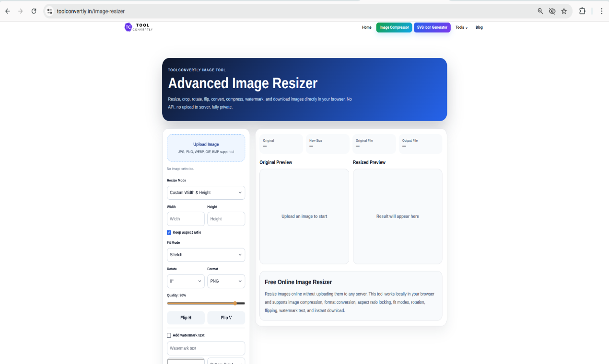Click the Width input field
This screenshot has width=609, height=364.
tap(186, 219)
